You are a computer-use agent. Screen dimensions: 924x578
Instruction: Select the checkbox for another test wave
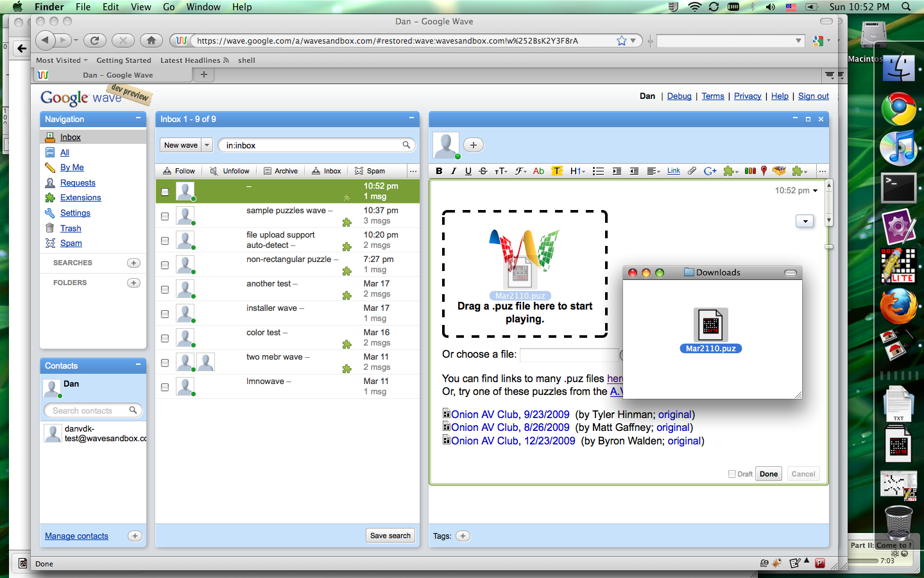165,290
